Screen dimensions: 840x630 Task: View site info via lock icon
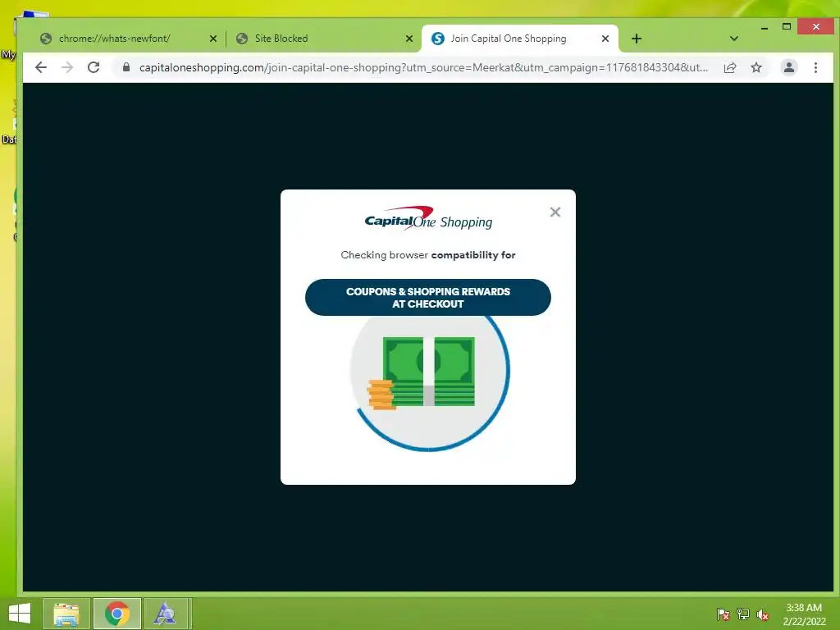click(126, 67)
